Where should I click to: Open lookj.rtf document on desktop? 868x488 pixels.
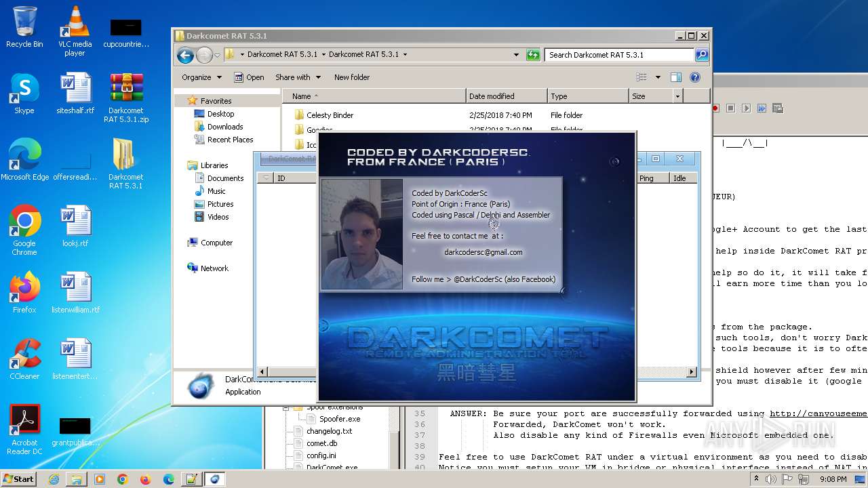75,226
